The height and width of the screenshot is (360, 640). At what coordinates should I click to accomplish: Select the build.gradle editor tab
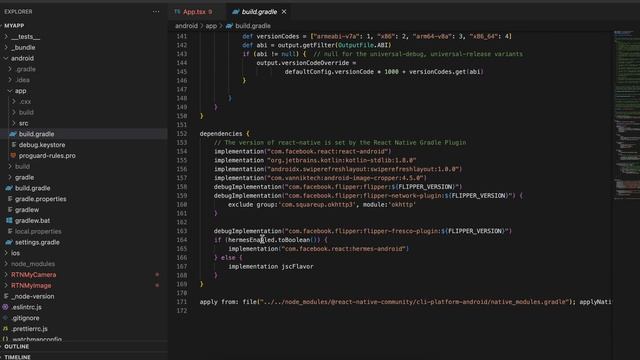259,12
